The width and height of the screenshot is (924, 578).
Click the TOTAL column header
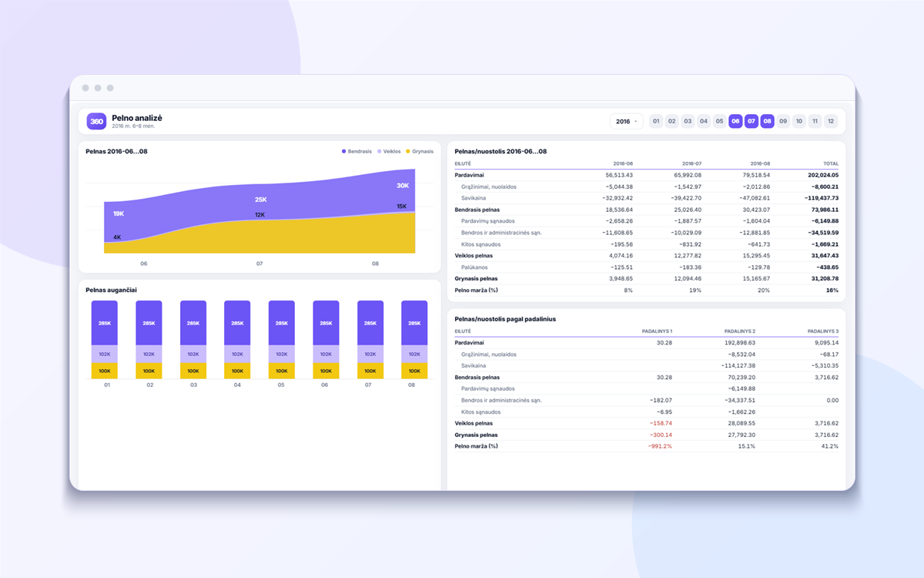(830, 163)
